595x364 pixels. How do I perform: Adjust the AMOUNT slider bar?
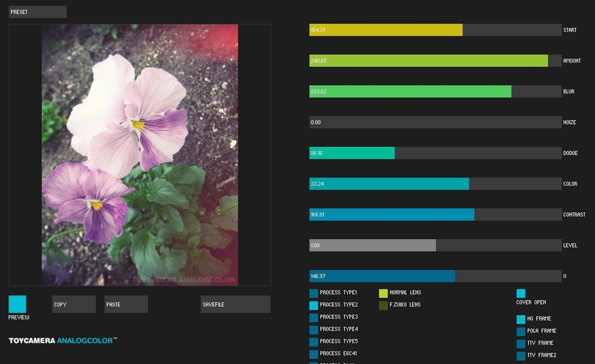pos(435,60)
